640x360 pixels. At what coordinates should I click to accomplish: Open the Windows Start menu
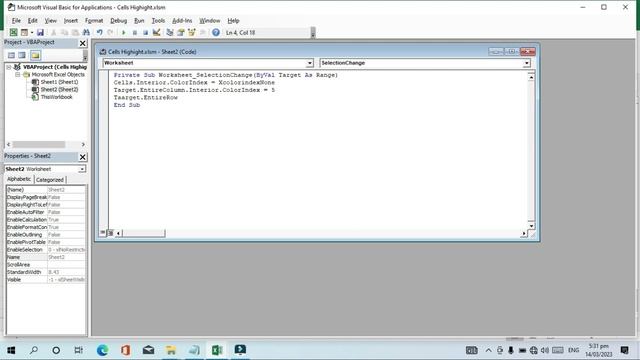pyautogui.click(x=11, y=350)
